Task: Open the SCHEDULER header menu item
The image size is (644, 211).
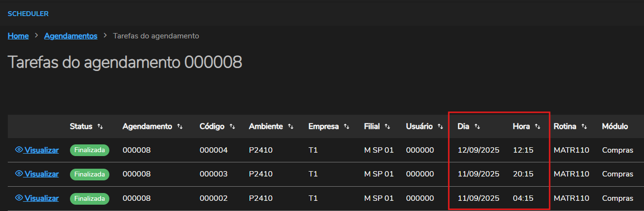Action: click(28, 14)
